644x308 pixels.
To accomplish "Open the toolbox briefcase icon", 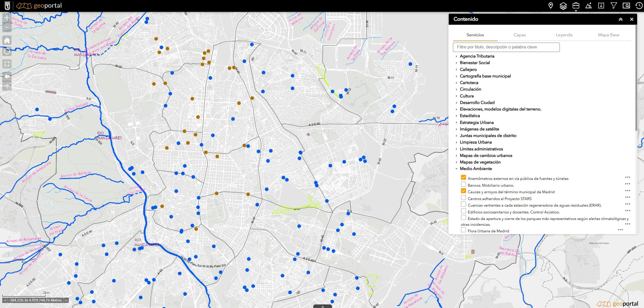I will pos(576,6).
